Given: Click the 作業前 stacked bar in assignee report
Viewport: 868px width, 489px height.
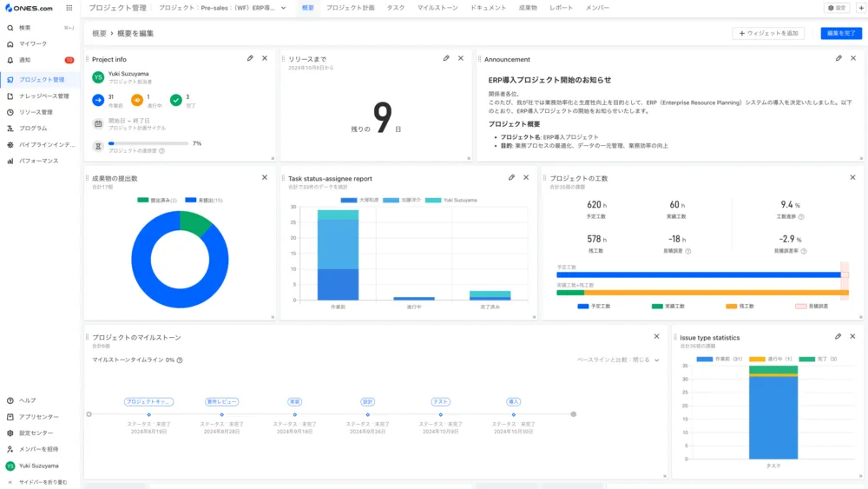Looking at the screenshot, I should [x=338, y=254].
